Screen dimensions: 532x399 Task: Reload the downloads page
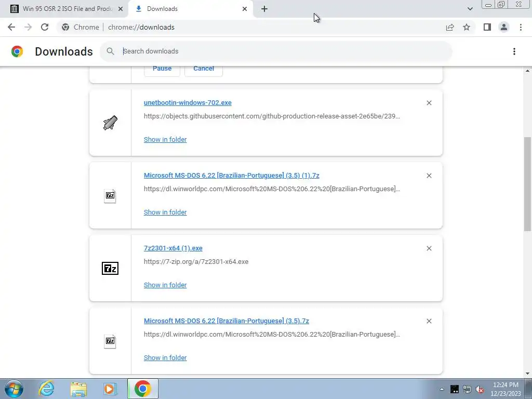45,27
